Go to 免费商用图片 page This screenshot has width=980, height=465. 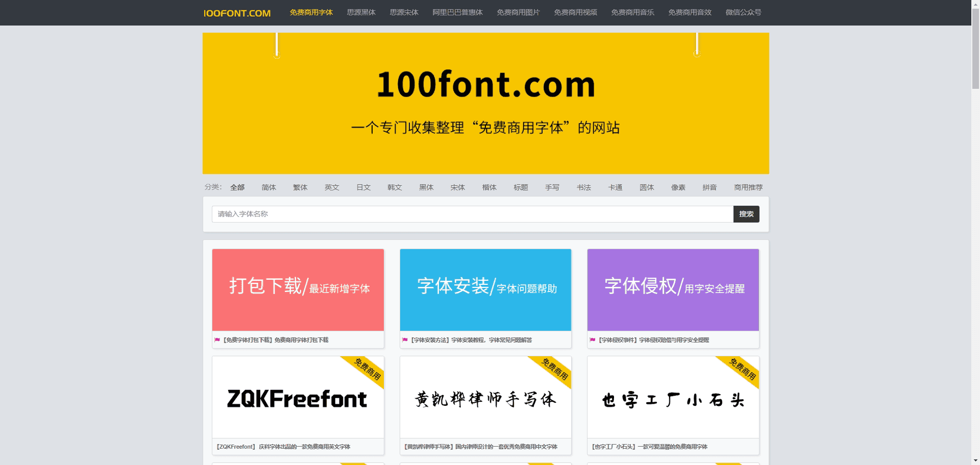point(518,12)
